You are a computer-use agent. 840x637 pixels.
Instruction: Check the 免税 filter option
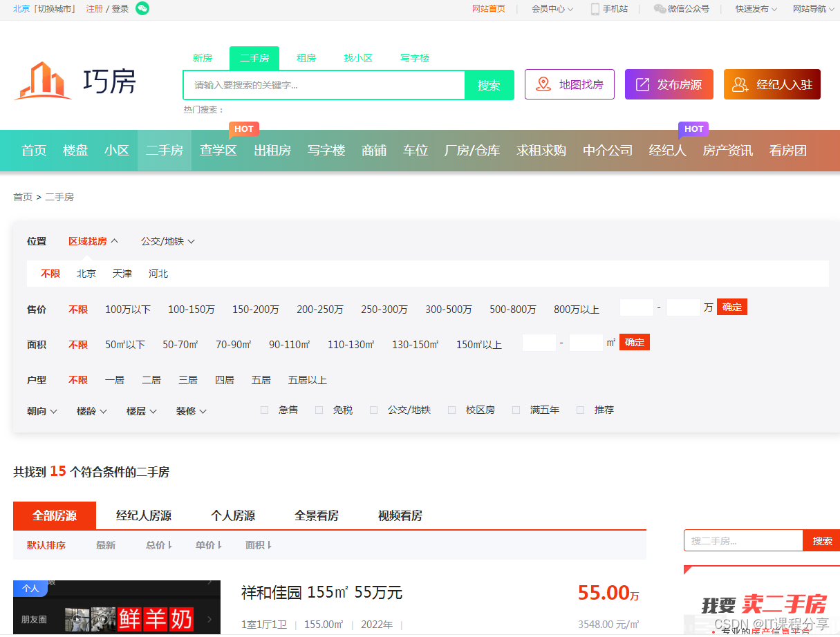point(319,410)
